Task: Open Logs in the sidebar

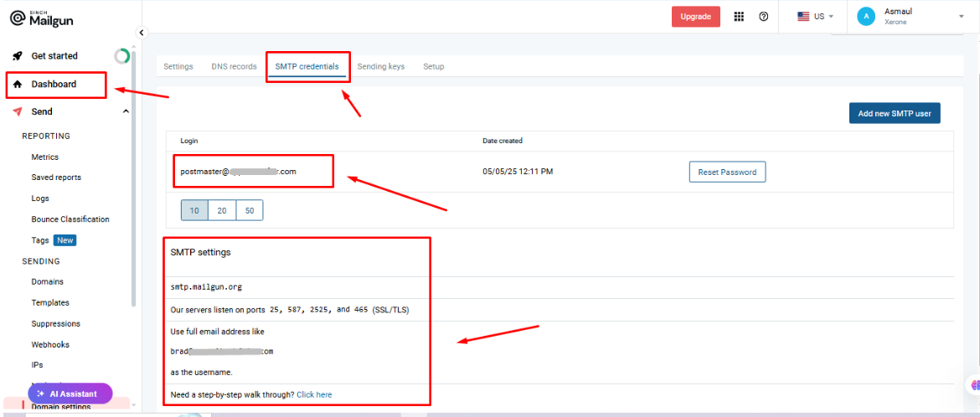Action: (40, 198)
